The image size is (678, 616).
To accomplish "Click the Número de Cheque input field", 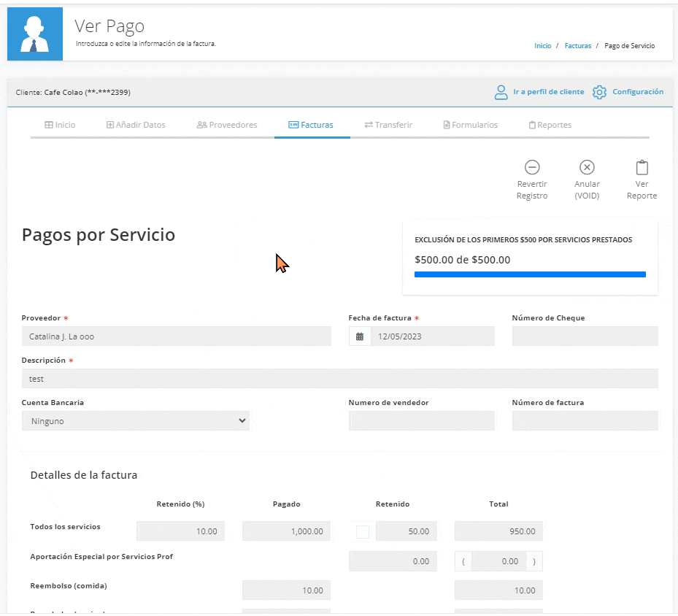I will 585,336.
